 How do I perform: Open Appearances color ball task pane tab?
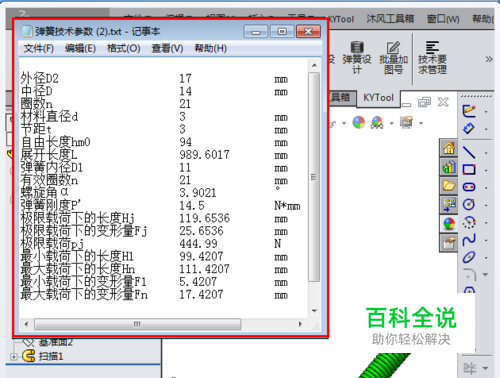coord(449,224)
